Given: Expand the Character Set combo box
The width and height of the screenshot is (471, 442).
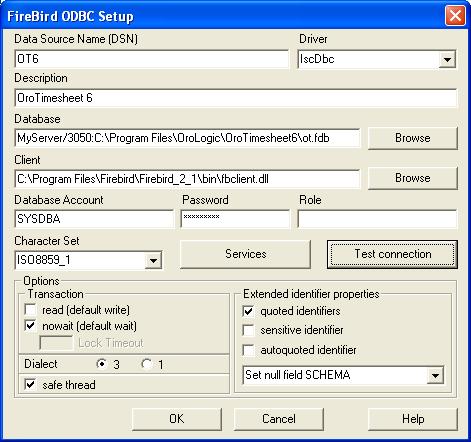Looking at the screenshot, I should 153,260.
